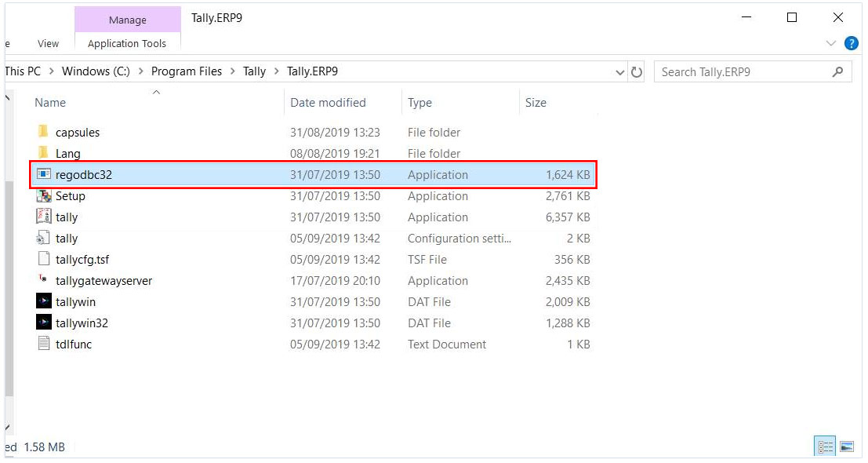Open the View ribbon tab
The height and width of the screenshot is (463, 868).
(x=48, y=43)
